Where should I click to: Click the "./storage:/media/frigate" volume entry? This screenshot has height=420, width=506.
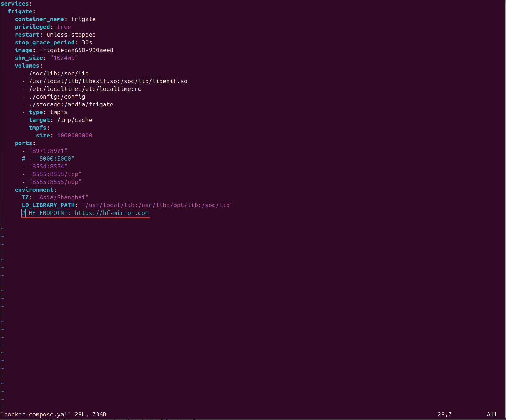tap(71, 105)
